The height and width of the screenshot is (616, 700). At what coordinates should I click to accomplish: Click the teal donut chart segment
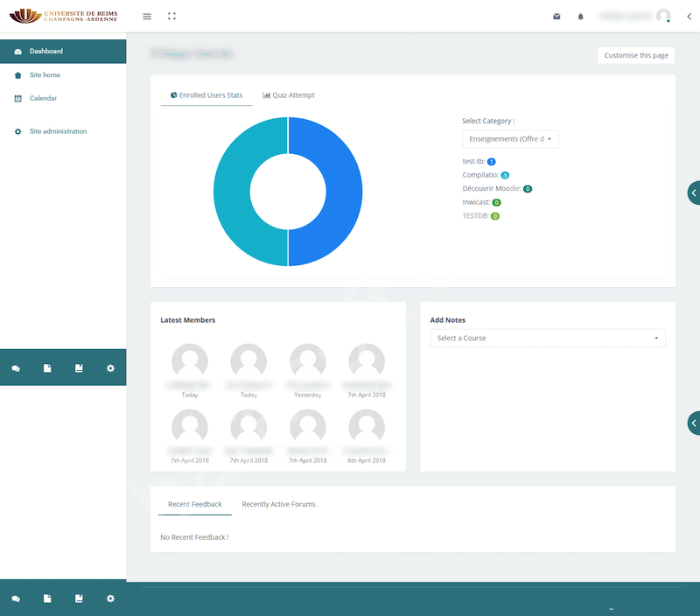[232, 192]
